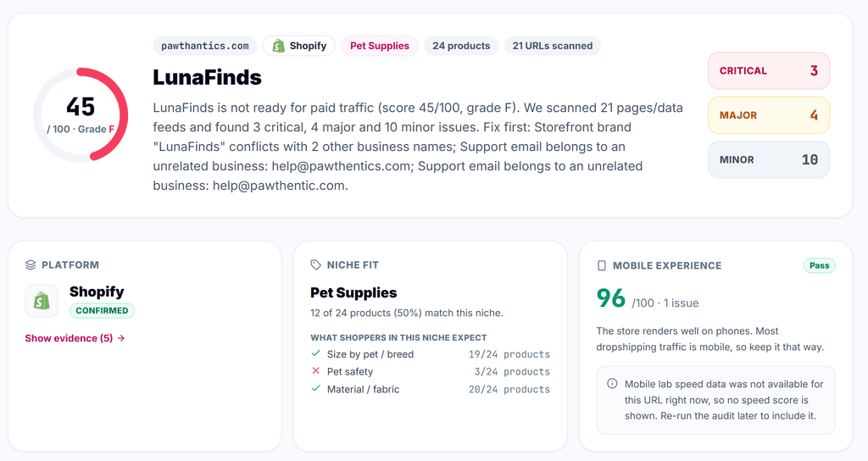Screen dimensions: 868x461
Task: Click the 24 products chip
Action: coord(461,46)
